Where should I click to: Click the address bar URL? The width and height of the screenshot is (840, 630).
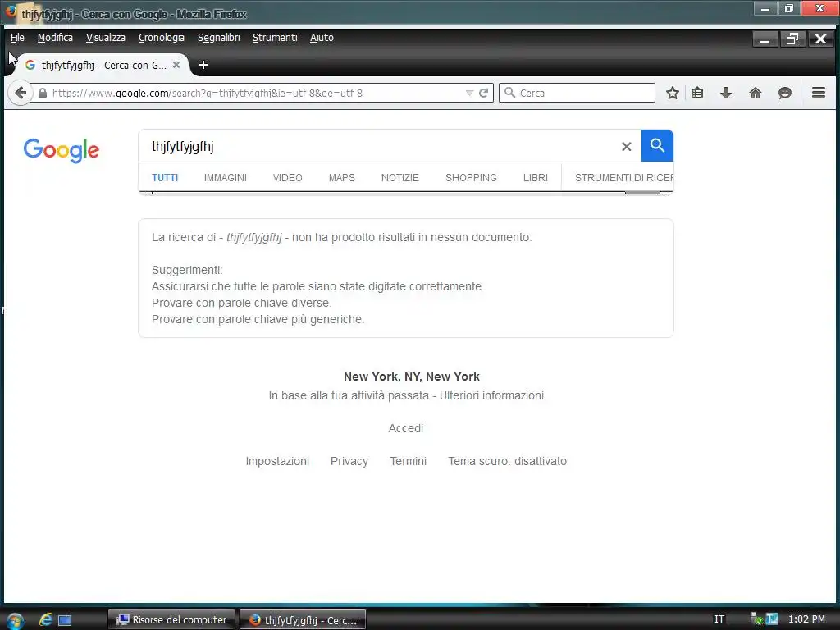[x=208, y=93]
